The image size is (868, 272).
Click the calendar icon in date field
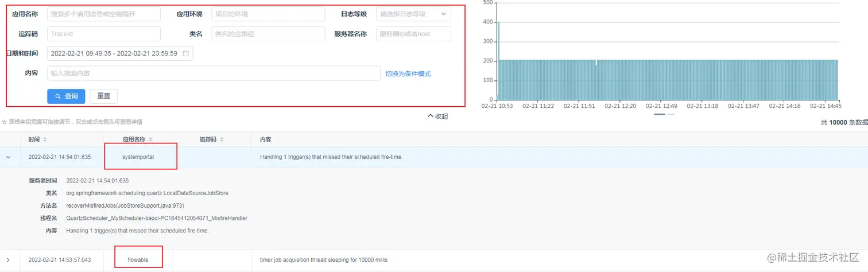click(x=185, y=53)
